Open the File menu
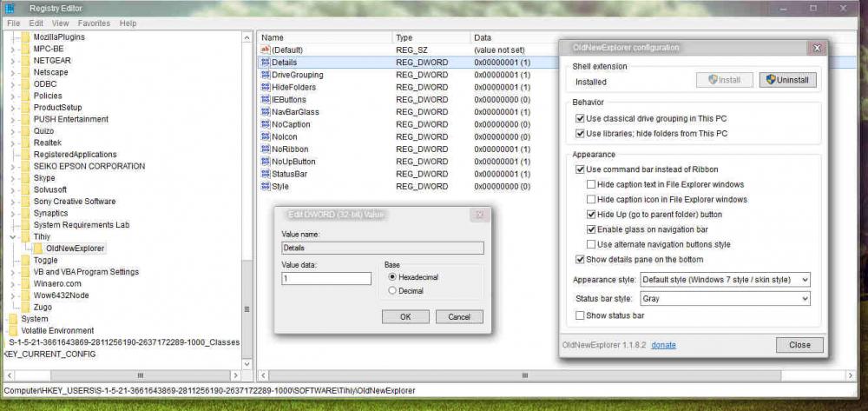 (13, 23)
